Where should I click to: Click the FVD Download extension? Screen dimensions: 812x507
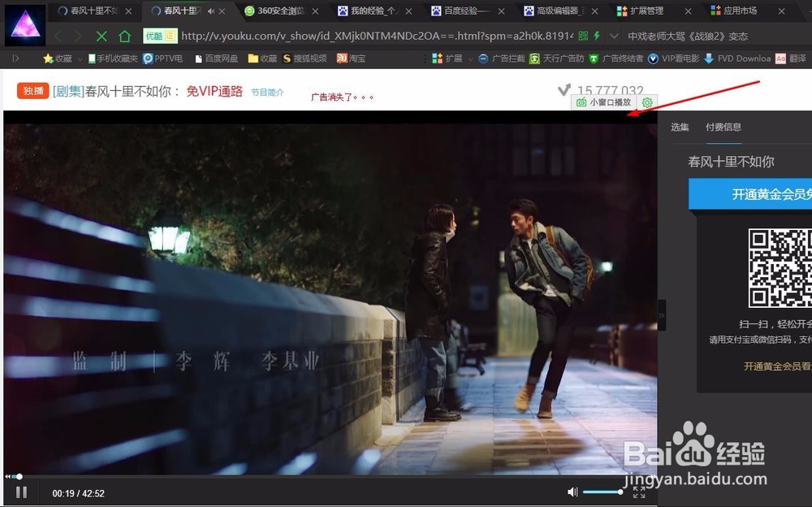click(737, 58)
